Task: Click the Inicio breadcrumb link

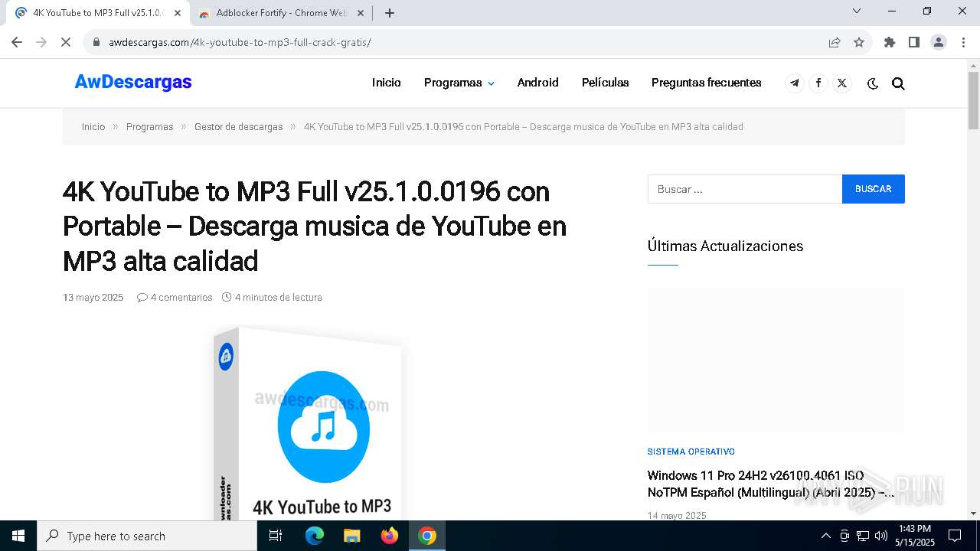Action: (x=93, y=127)
